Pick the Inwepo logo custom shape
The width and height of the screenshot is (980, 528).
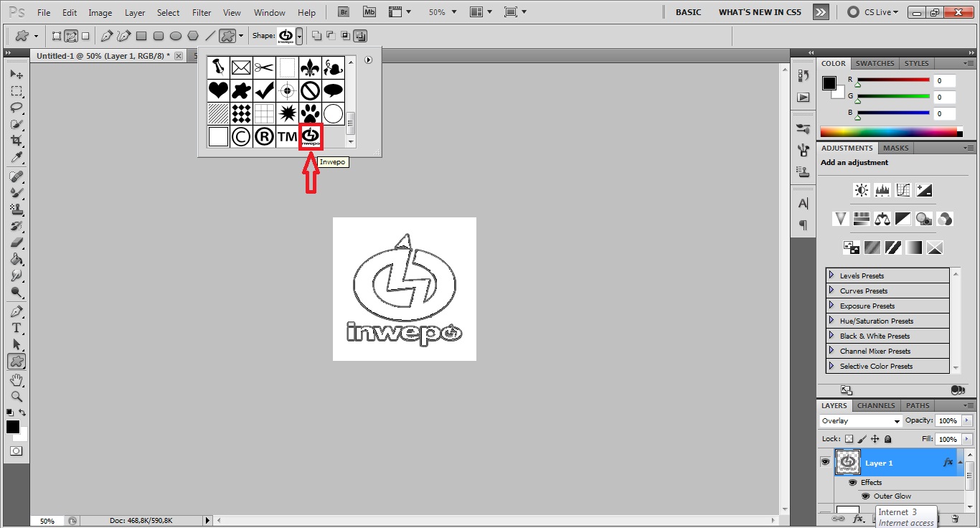pos(310,136)
